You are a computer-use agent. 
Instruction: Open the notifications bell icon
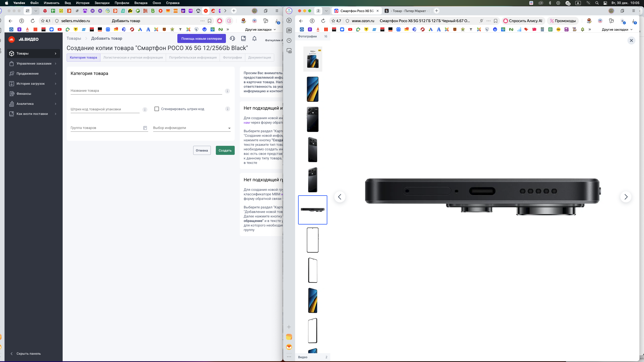coord(254,38)
